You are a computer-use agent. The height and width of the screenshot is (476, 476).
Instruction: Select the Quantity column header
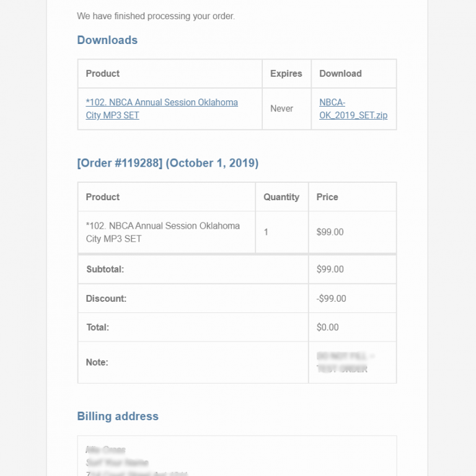point(281,197)
